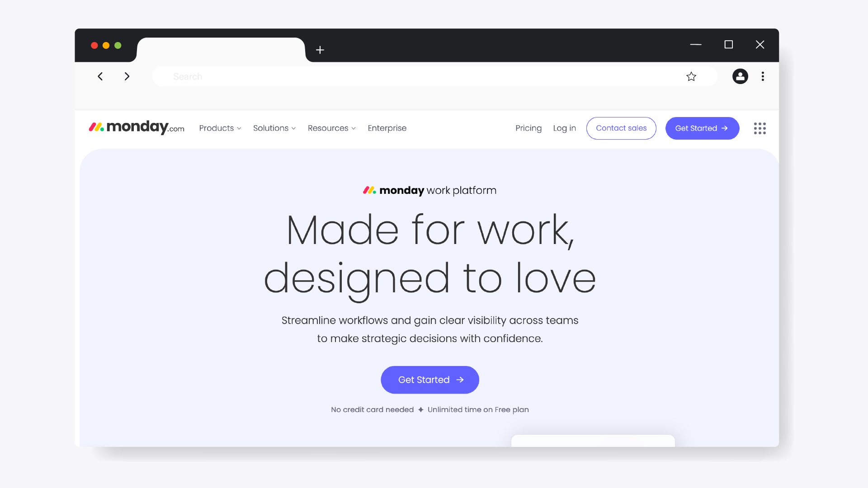This screenshot has width=868, height=488.
Task: Click the monday work platform logo
Action: [x=429, y=190]
